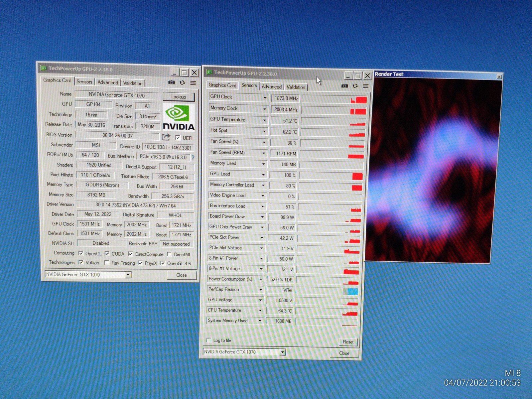Toggle the OpenGL 4.6 checkbox

pos(163,263)
